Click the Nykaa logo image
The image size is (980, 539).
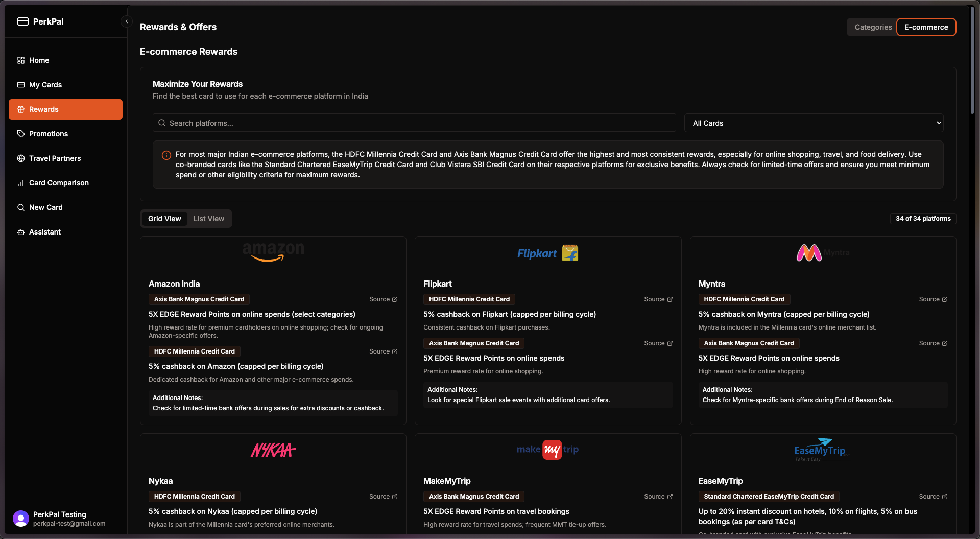coord(273,450)
